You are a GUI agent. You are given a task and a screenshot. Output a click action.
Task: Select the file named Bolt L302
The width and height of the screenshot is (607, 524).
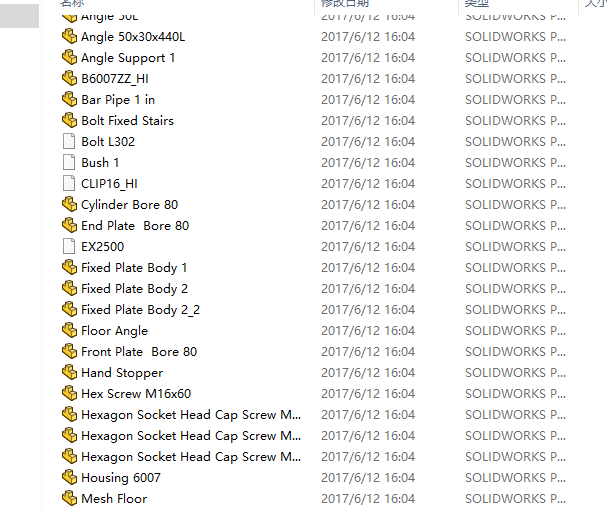pos(108,142)
